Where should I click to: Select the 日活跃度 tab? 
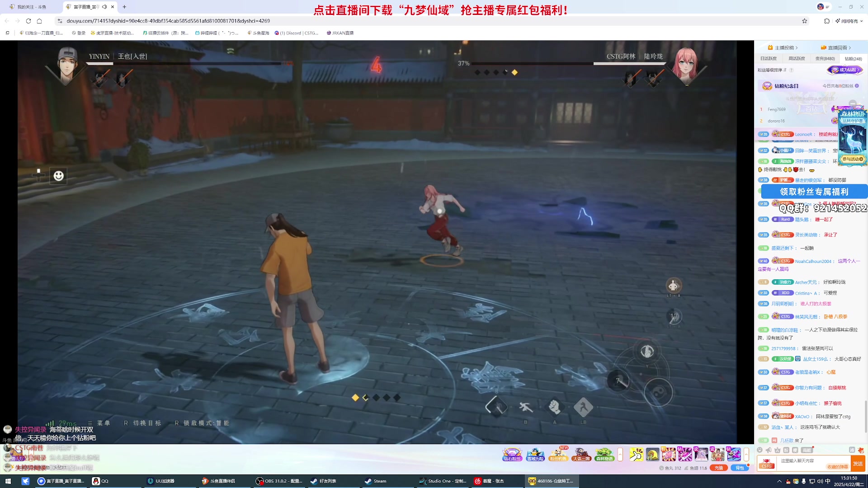[768, 59]
